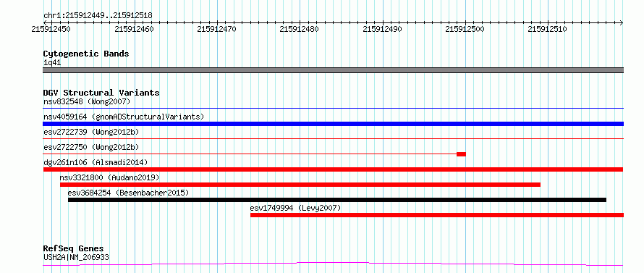Image resolution: width=644 pixels, height=273 pixels.
Task: Select the dgv261n106 (Alsmadi2014) red bar
Action: (333, 169)
